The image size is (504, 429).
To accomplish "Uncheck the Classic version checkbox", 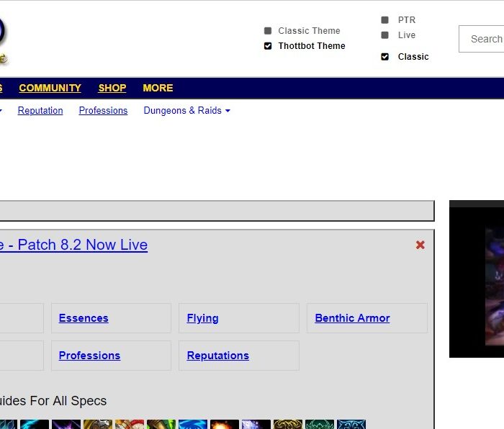I will pyautogui.click(x=385, y=57).
